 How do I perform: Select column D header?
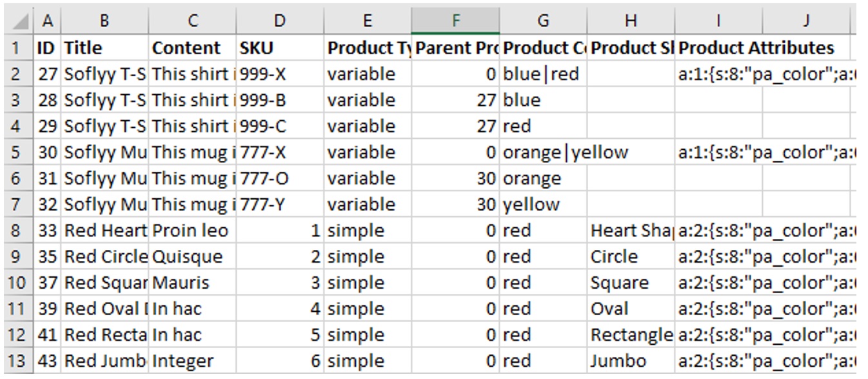(280, 21)
